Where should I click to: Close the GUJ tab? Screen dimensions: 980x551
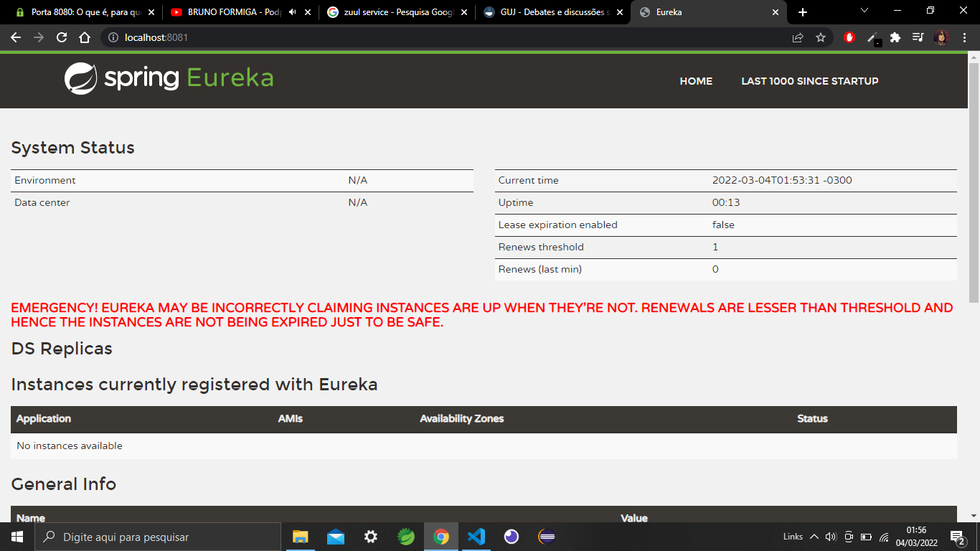(619, 12)
